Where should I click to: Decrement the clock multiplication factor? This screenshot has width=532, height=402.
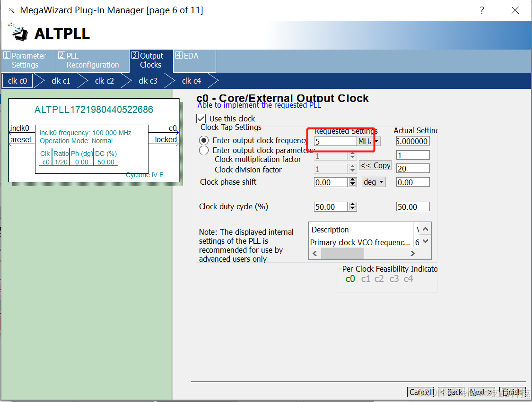[352, 158]
